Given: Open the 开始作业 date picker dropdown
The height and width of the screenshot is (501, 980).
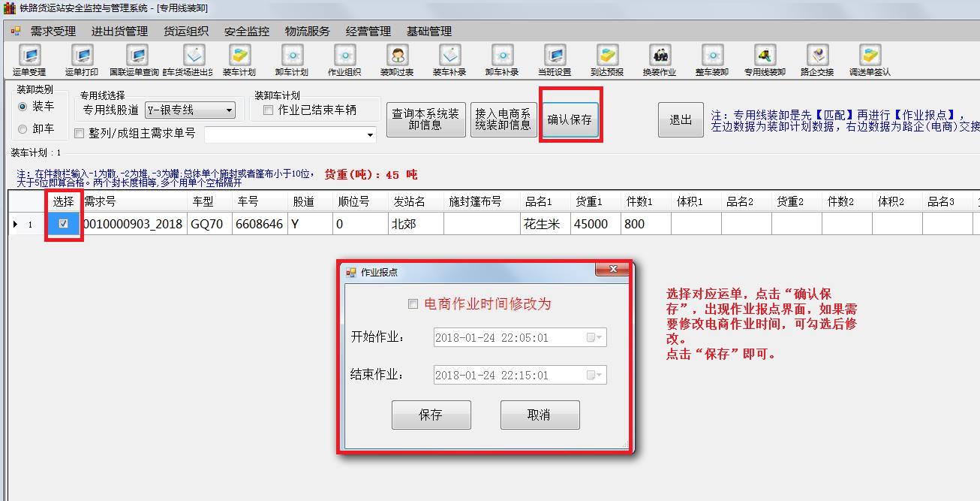Looking at the screenshot, I should (x=594, y=338).
